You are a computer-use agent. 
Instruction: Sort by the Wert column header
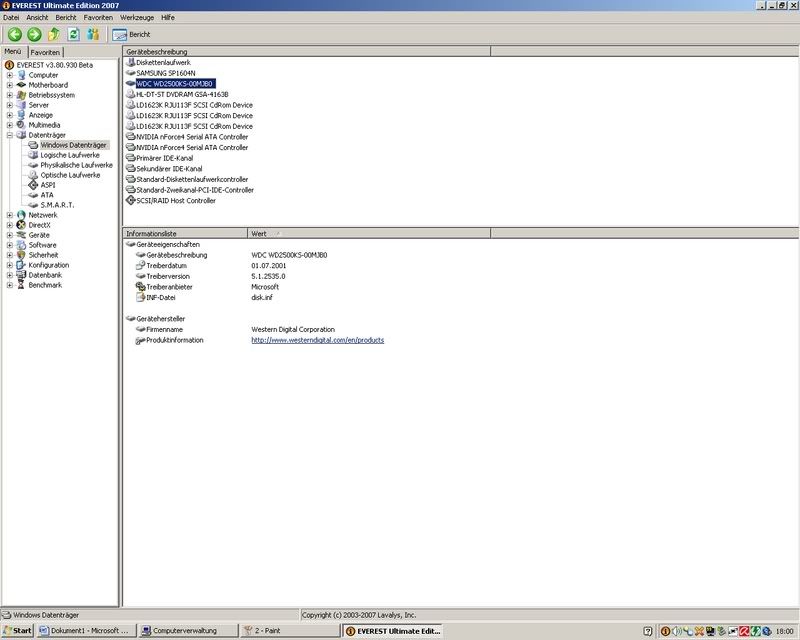click(x=259, y=233)
